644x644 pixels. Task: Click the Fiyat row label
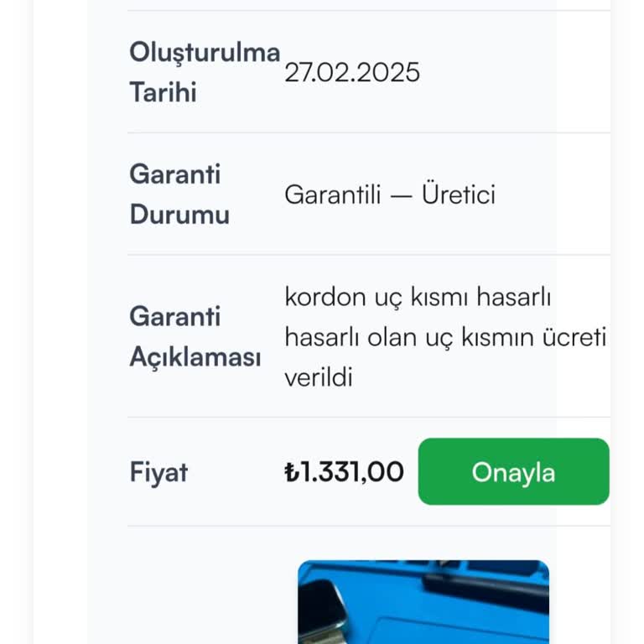158,473
